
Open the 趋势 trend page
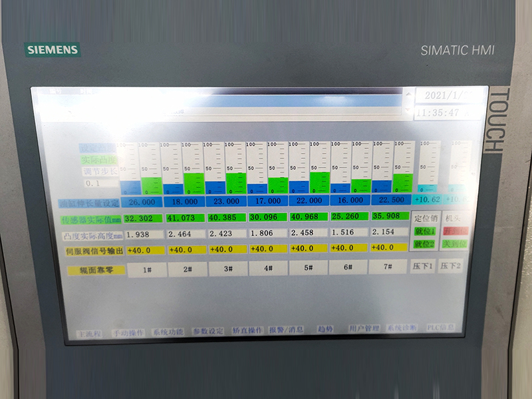click(325, 329)
